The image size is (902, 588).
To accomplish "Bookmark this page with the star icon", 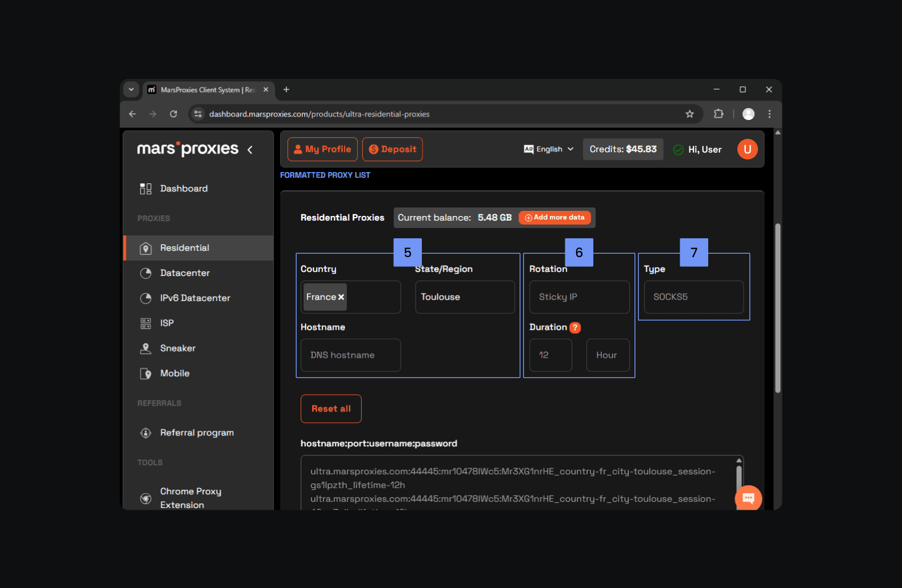I will 690,114.
